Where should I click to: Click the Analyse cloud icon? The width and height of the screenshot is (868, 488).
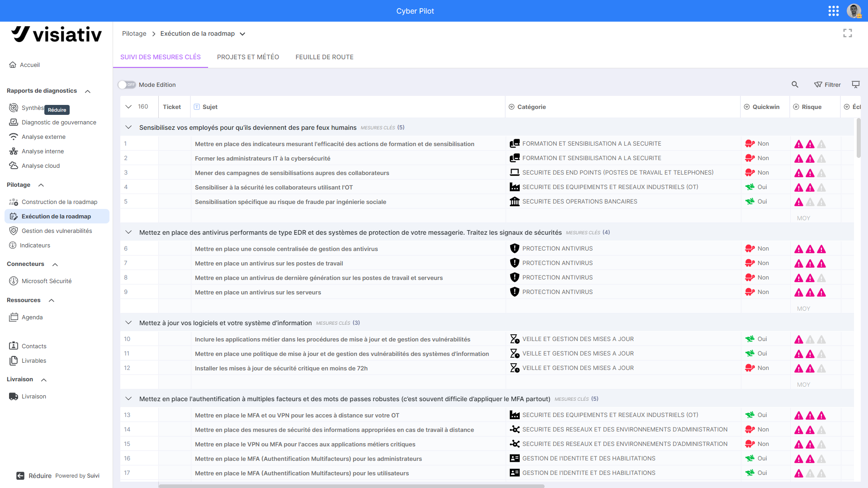[14, 166]
